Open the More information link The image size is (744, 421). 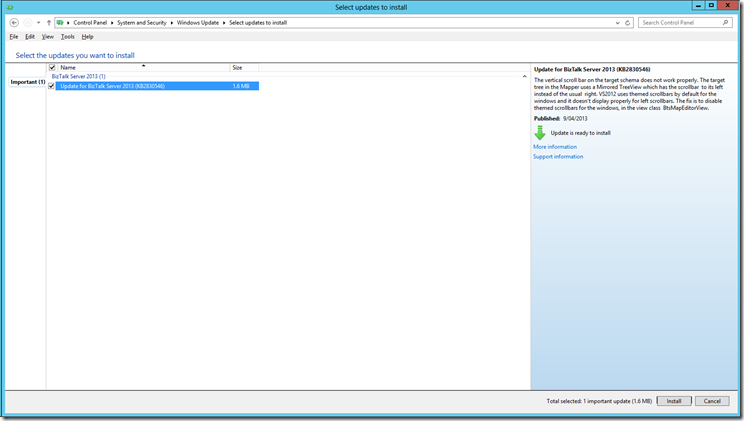point(555,147)
